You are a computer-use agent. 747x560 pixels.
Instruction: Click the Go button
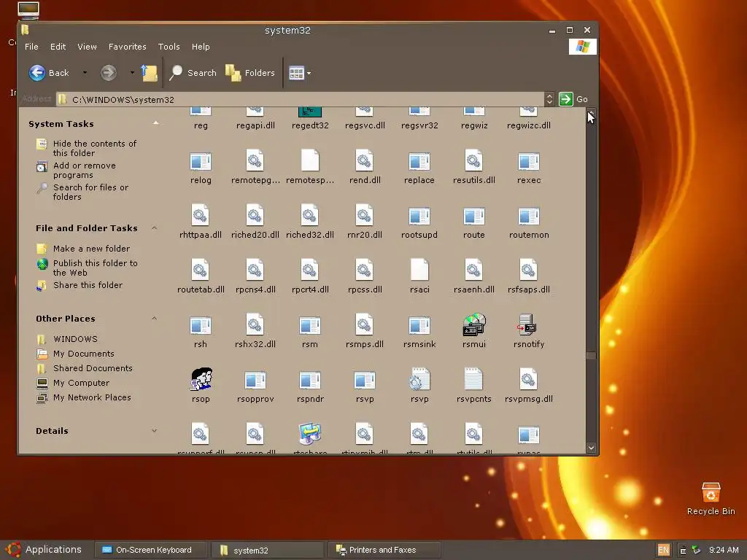(573, 99)
